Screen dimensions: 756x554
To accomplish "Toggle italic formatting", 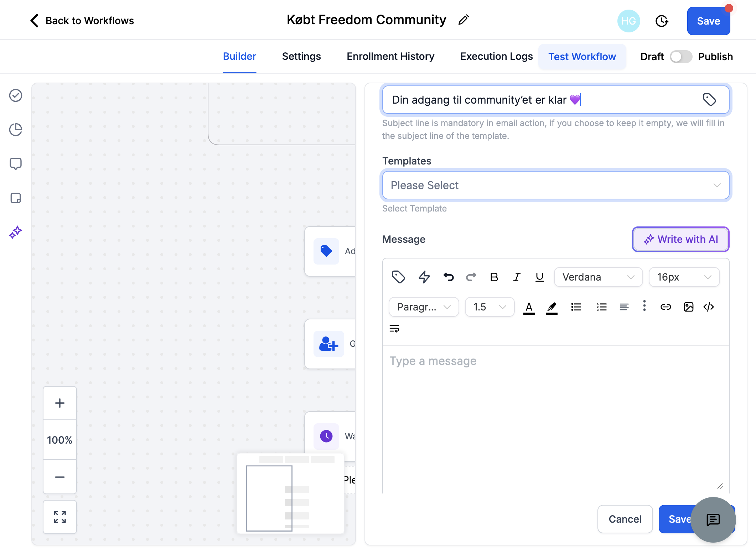I will (x=517, y=277).
